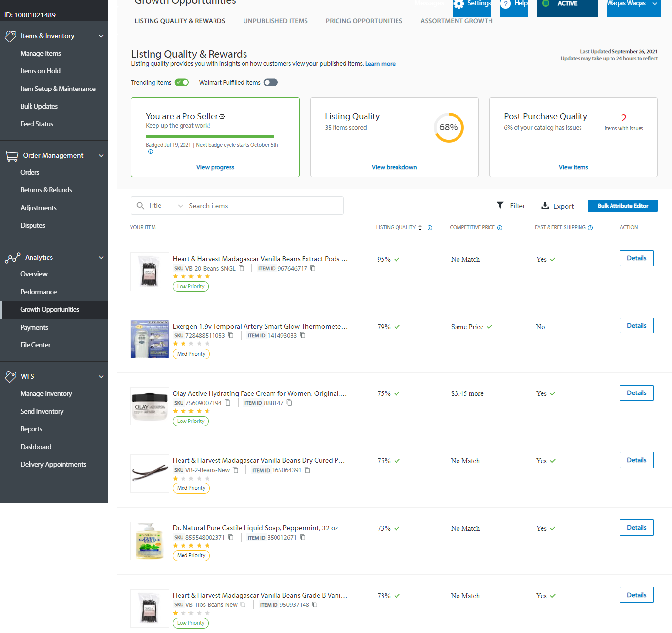Switch to the Pricing Opportunities tab
This screenshot has height=633, width=672.
coord(364,21)
